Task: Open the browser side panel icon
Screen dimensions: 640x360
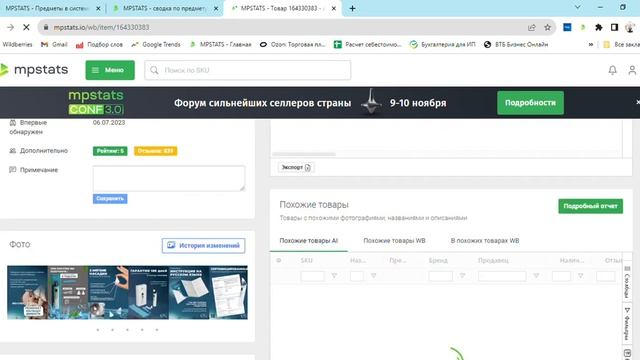Action: pyautogui.click(x=614, y=27)
